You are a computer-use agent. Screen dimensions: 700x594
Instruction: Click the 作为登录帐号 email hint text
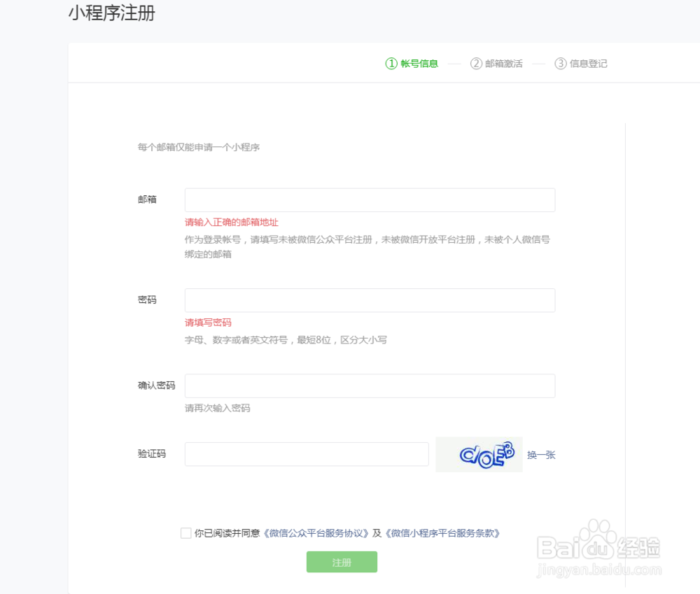pyautogui.click(x=367, y=247)
